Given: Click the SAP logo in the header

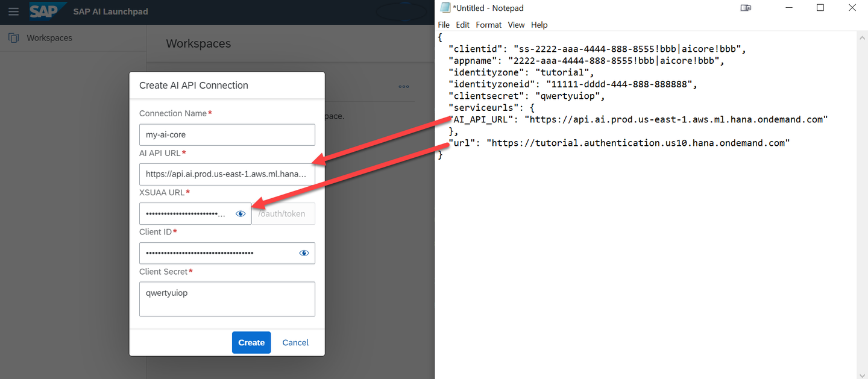Looking at the screenshot, I should (x=48, y=11).
